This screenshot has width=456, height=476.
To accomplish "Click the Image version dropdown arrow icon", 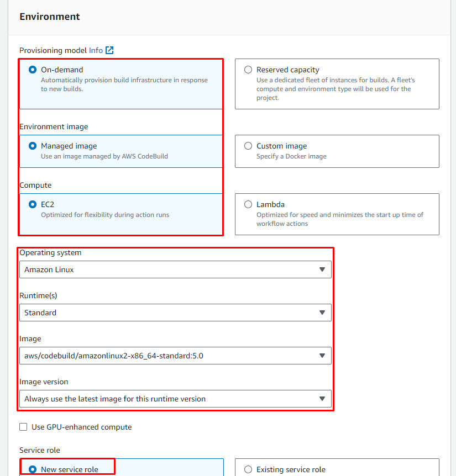I will [x=322, y=399].
